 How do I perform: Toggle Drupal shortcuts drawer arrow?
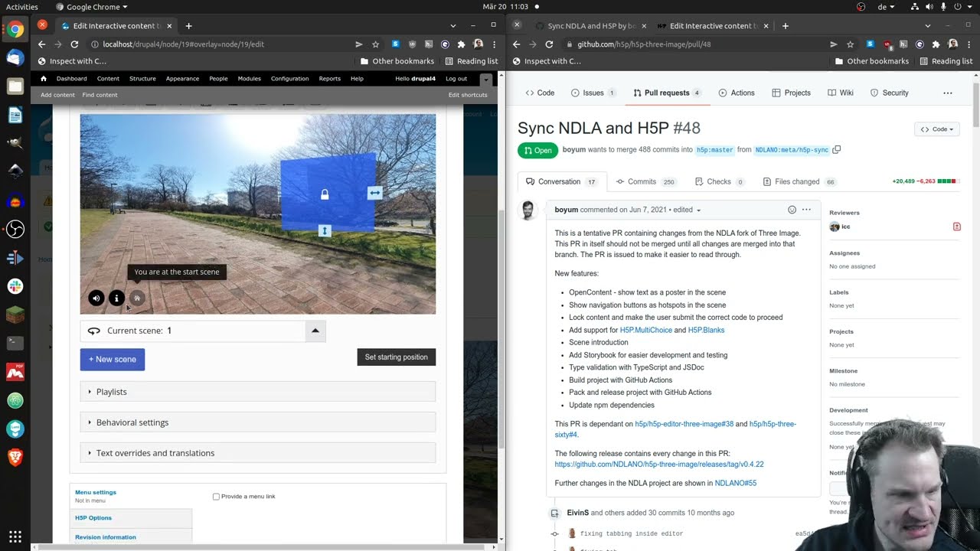click(485, 79)
